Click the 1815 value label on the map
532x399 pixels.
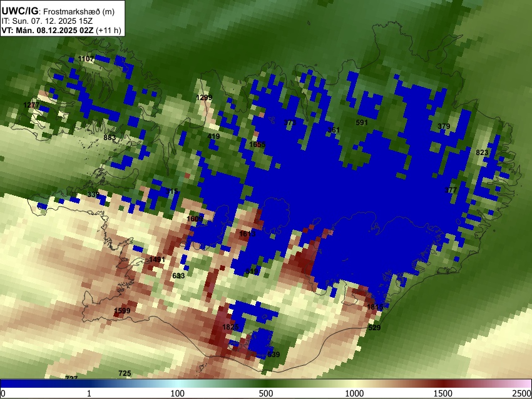(376, 307)
